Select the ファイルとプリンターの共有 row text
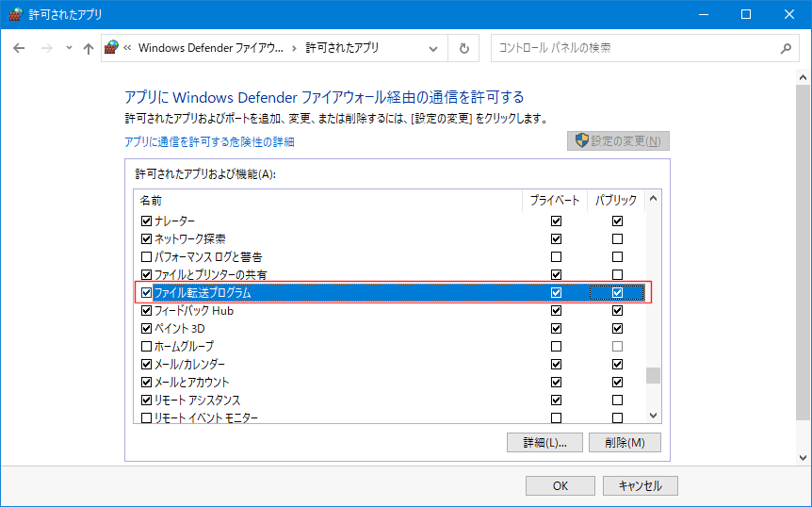 (x=211, y=274)
